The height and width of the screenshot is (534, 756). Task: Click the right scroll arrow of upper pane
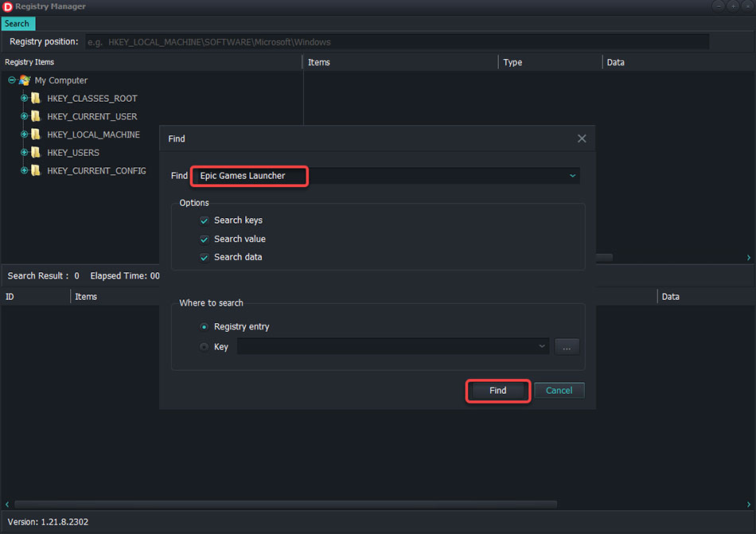pos(748,258)
